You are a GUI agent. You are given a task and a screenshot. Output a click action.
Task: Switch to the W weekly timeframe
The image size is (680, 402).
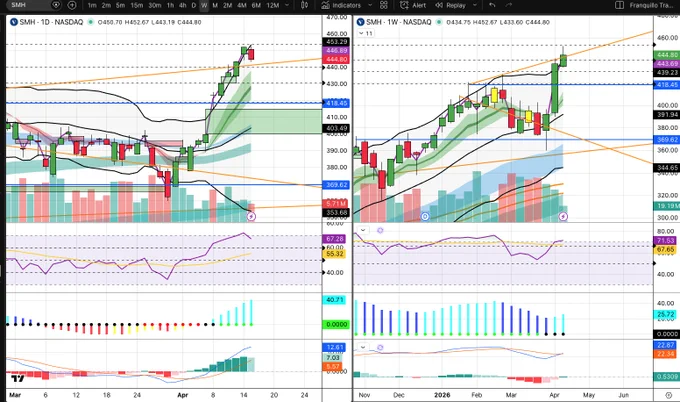click(x=204, y=6)
